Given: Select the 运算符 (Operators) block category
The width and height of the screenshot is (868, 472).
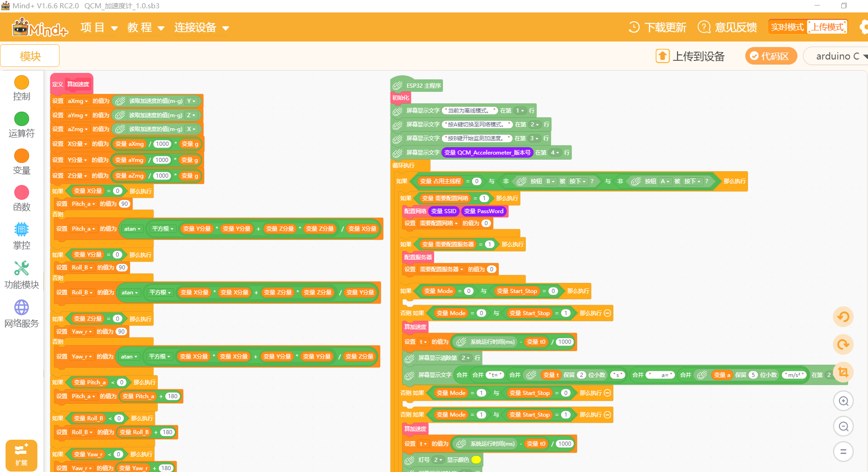Looking at the screenshot, I should [x=22, y=125].
